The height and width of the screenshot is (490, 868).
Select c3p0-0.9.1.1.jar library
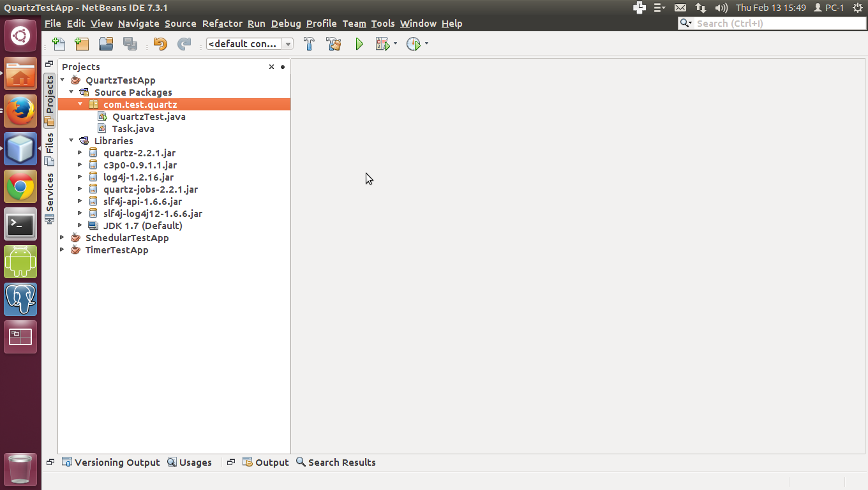(140, 165)
